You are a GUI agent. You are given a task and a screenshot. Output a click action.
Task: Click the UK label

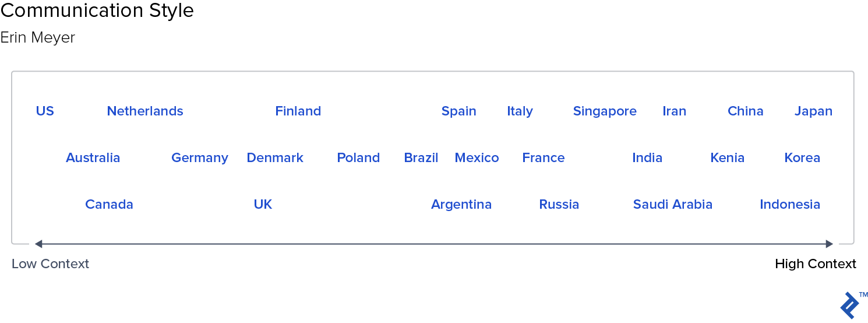pos(263,204)
